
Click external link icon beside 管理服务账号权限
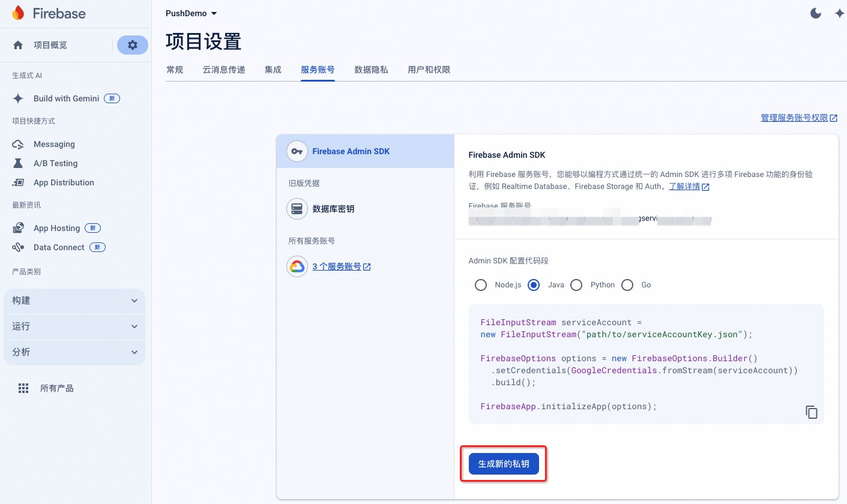834,118
